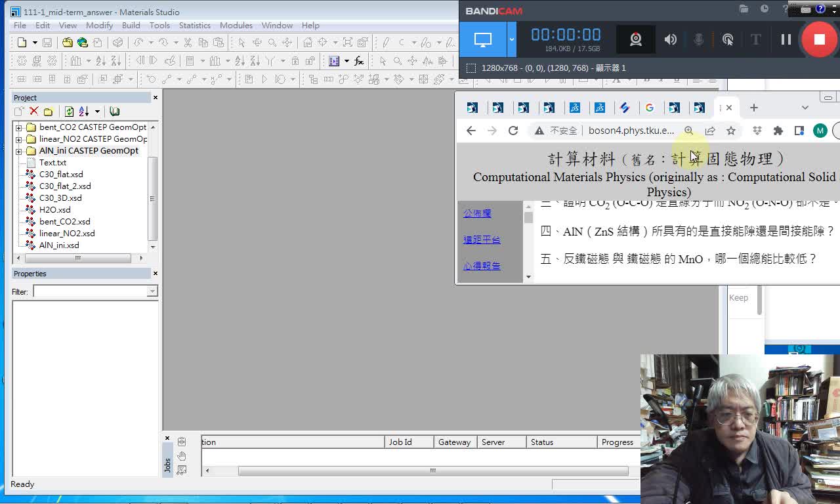Image resolution: width=840 pixels, height=504 pixels.
Task: Select C30_flat.xsd in Project tree
Action: click(61, 175)
